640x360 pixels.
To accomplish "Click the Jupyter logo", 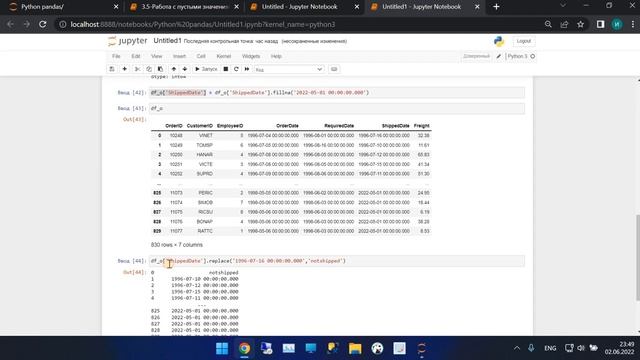I will pos(128,41).
